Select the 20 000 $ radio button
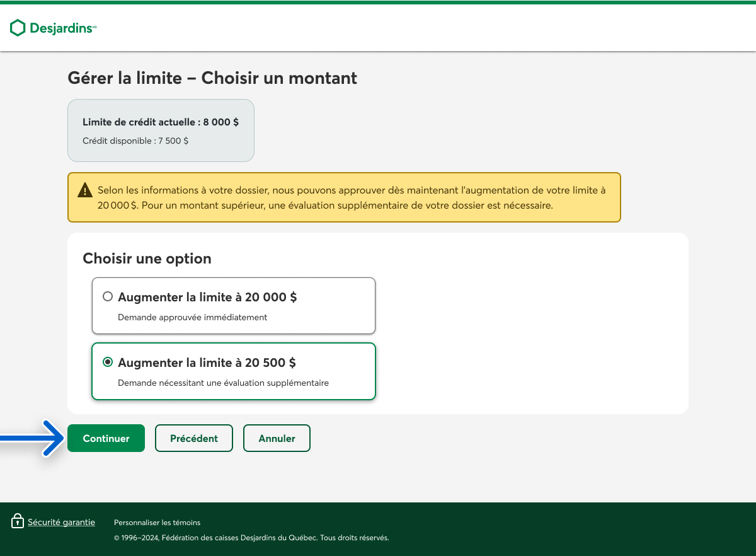Image resolution: width=756 pixels, height=556 pixels. point(108,296)
